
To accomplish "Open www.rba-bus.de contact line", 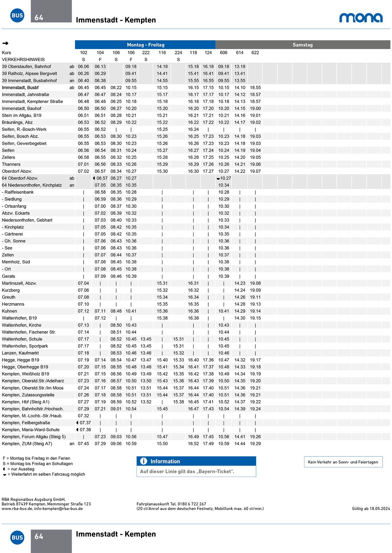I will tap(42, 509).
